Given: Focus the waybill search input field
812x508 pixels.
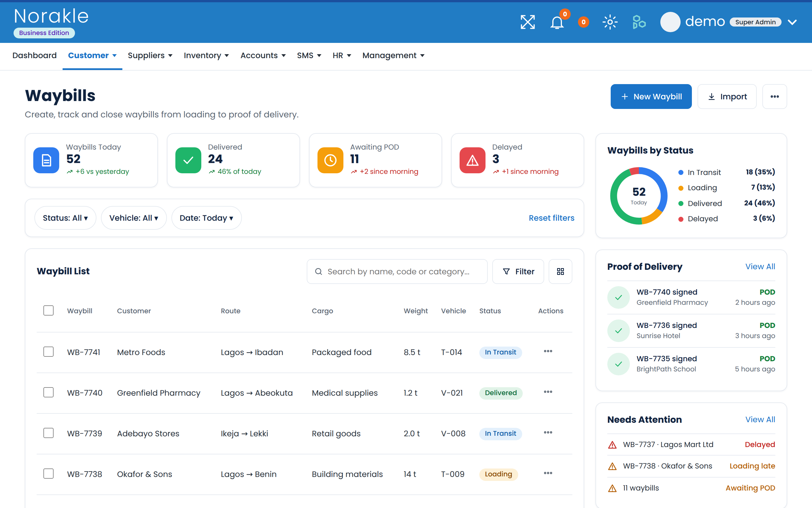Looking at the screenshot, I should click(397, 271).
